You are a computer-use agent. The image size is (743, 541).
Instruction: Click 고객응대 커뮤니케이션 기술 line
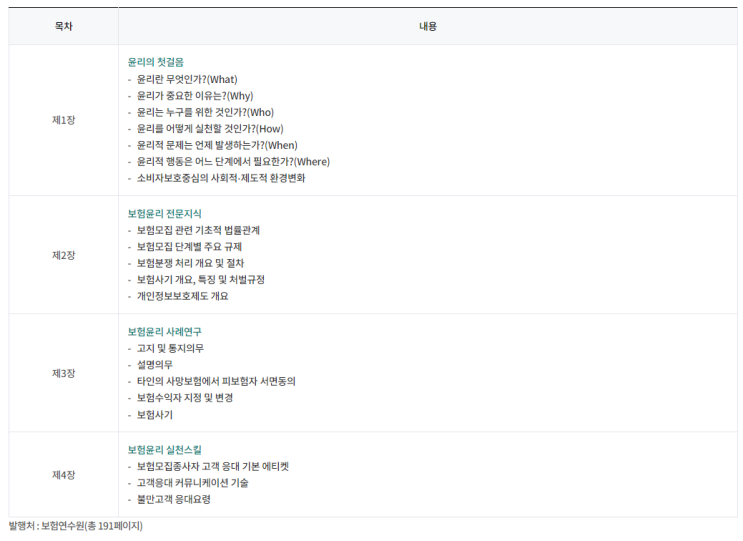click(x=192, y=483)
